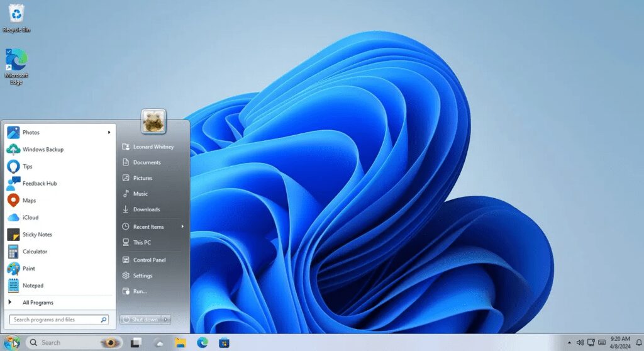This screenshot has height=351, width=644.
Task: Show hidden system tray icons
Action: pyautogui.click(x=570, y=343)
